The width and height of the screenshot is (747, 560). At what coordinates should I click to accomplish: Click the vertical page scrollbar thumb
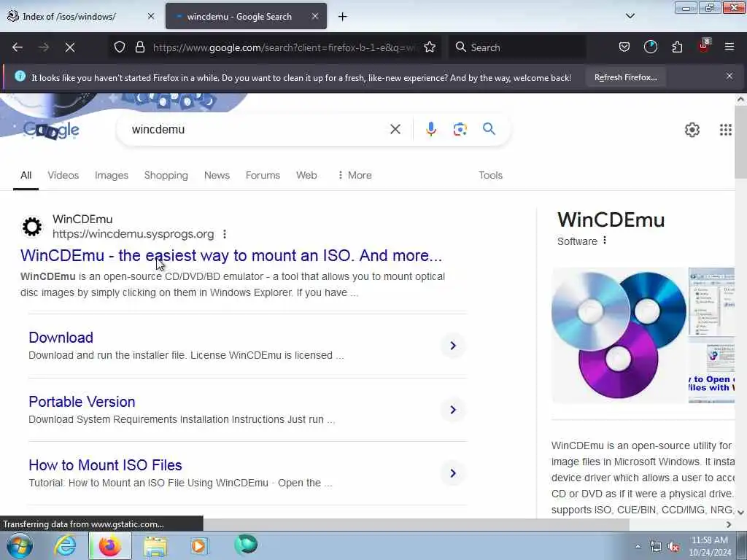[740, 141]
